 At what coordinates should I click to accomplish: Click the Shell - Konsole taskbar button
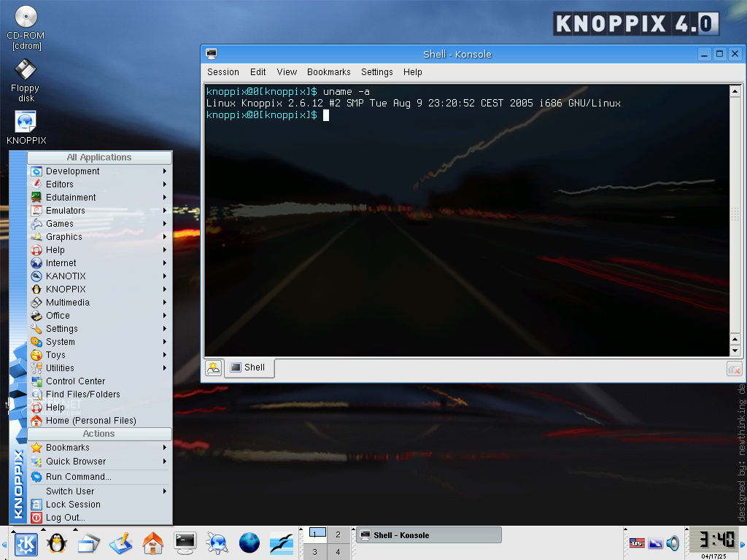pyautogui.click(x=429, y=535)
